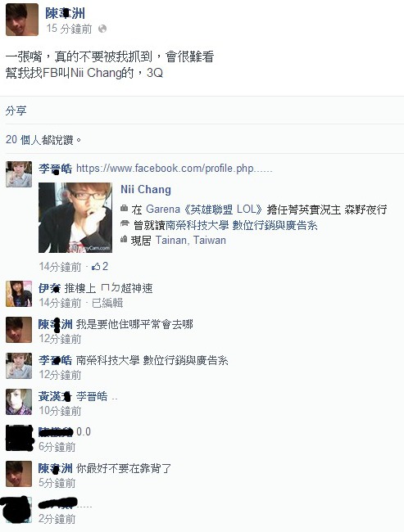Click the location icon beside 現居
The height and width of the screenshot is (532, 404).
point(124,240)
